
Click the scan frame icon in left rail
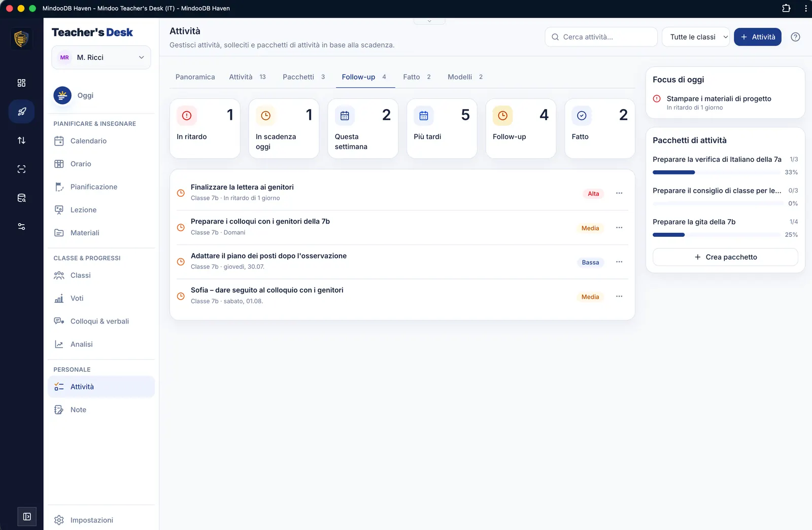(x=21, y=169)
